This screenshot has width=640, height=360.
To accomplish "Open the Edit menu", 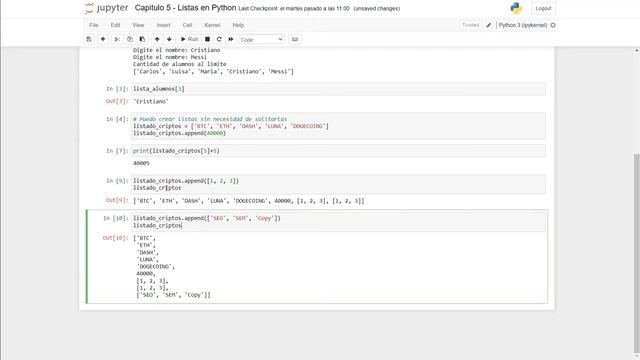I will pyautogui.click(x=116, y=25).
